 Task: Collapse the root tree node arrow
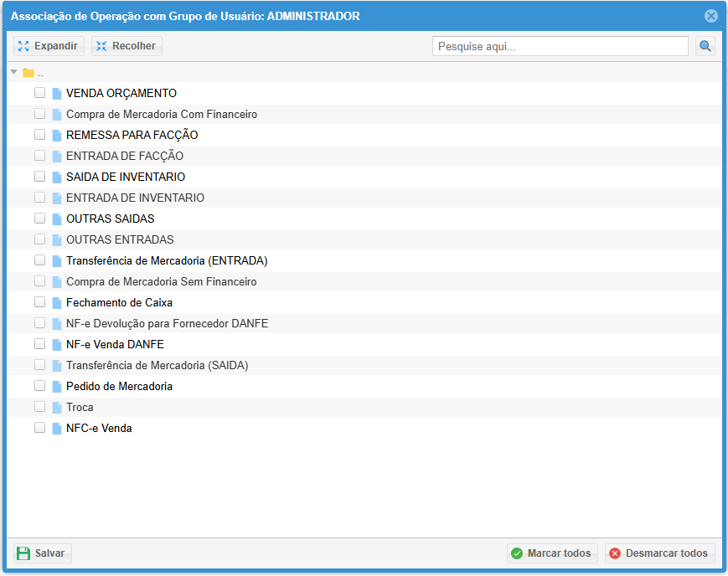click(x=13, y=73)
